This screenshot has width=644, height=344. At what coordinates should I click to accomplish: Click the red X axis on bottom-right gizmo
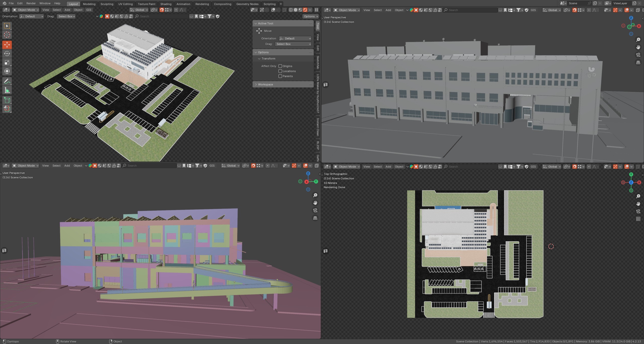click(639, 182)
